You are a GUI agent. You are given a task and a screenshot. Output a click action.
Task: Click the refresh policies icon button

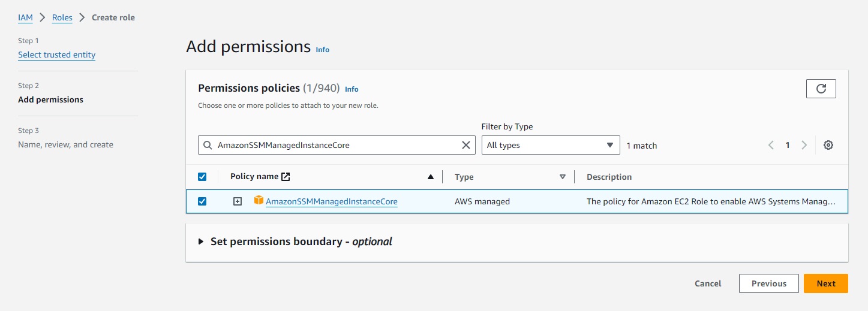click(821, 89)
